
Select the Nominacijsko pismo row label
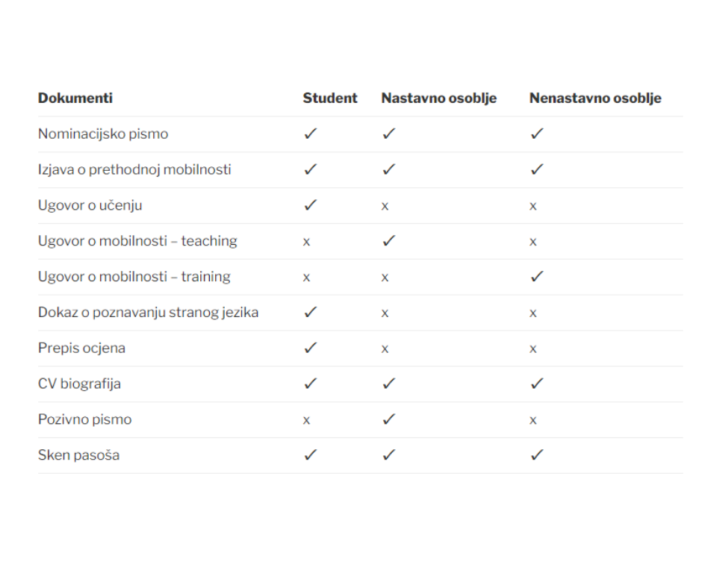pos(103,134)
